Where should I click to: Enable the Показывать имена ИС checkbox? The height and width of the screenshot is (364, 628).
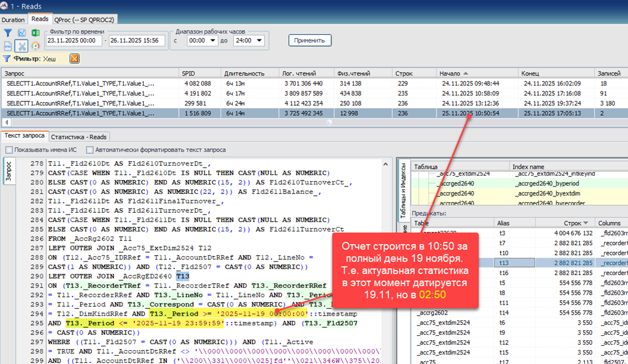(x=9, y=150)
